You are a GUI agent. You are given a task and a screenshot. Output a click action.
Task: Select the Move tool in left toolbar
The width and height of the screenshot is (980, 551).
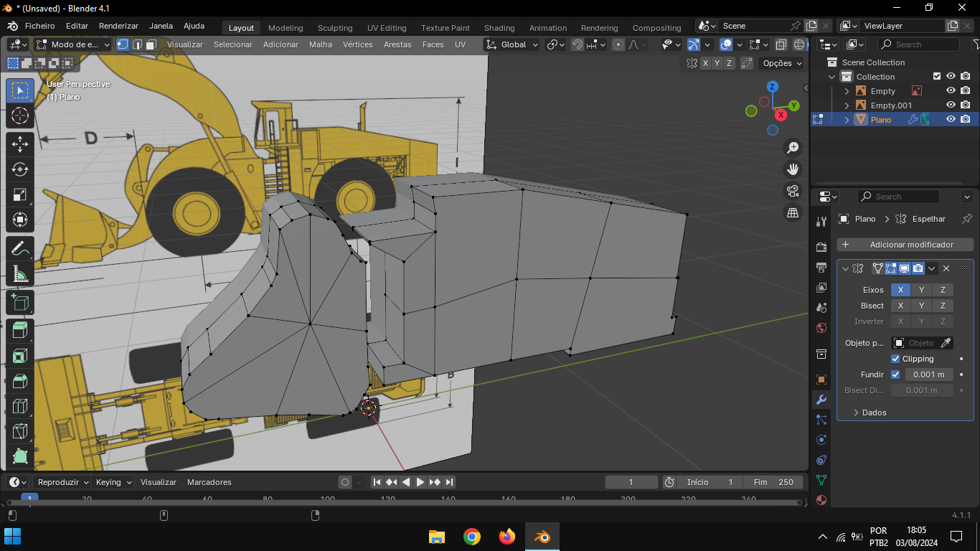(x=20, y=144)
